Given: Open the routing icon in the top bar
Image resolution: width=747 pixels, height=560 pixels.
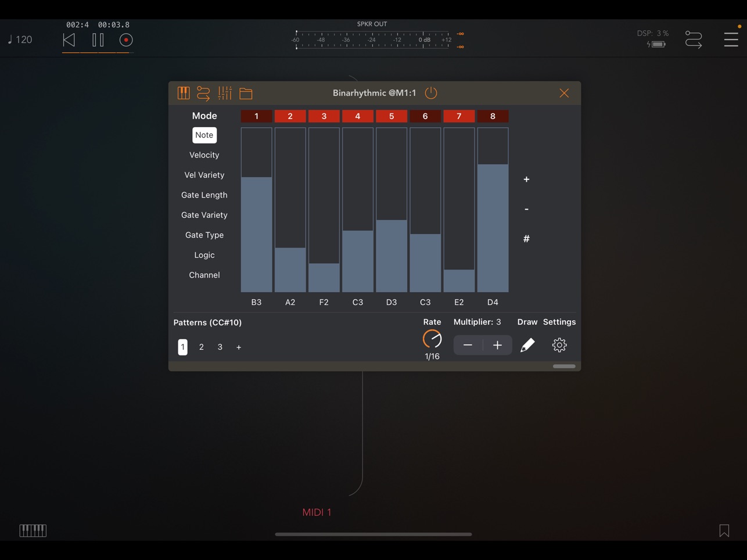Looking at the screenshot, I should [x=694, y=40].
